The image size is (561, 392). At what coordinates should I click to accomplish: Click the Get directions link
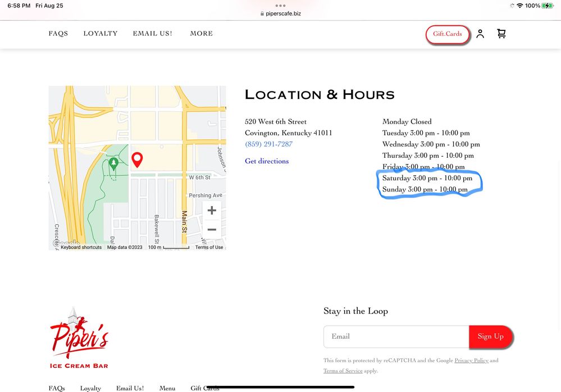point(267,161)
